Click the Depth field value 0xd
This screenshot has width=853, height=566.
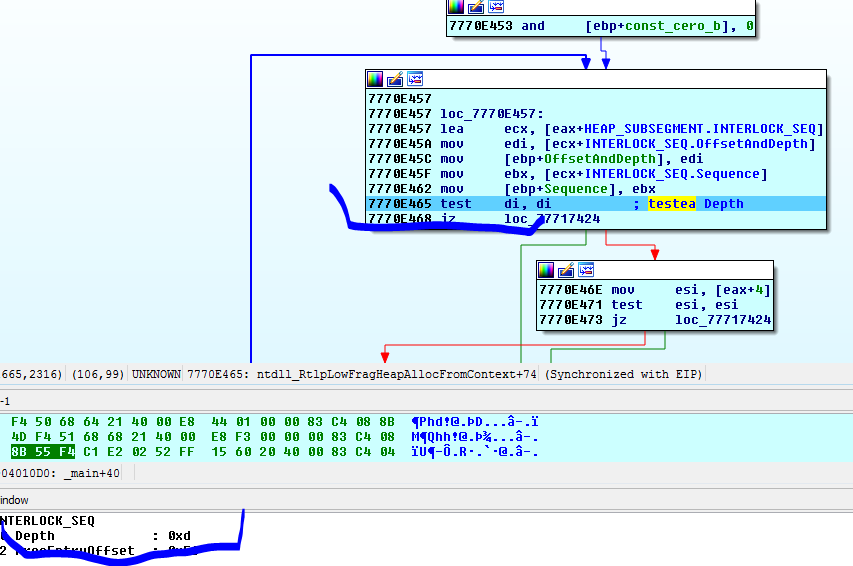click(179, 536)
